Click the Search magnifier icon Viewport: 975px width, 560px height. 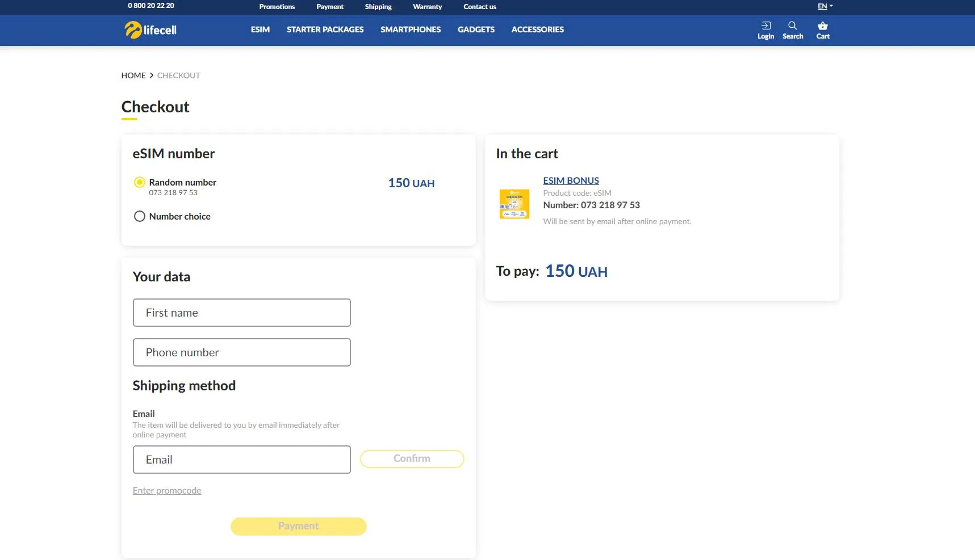792,26
